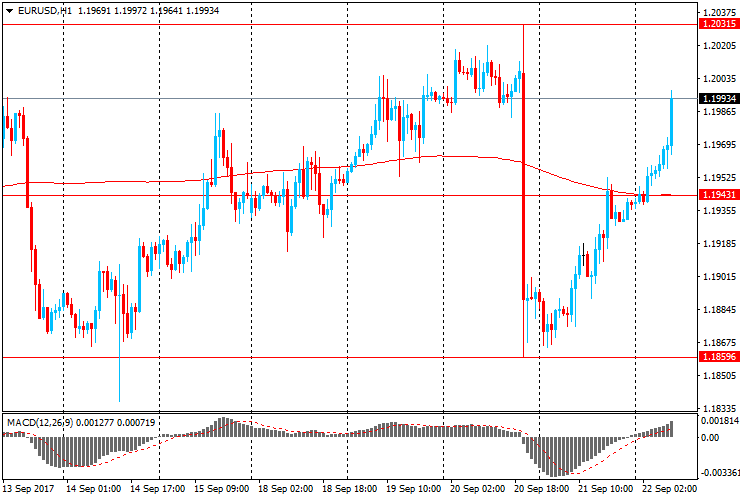
Task: Click the black doji candle in the rally
Action: click(584, 255)
